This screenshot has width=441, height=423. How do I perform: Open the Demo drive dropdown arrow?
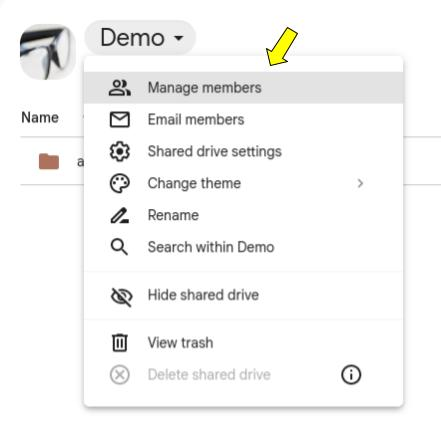click(179, 38)
